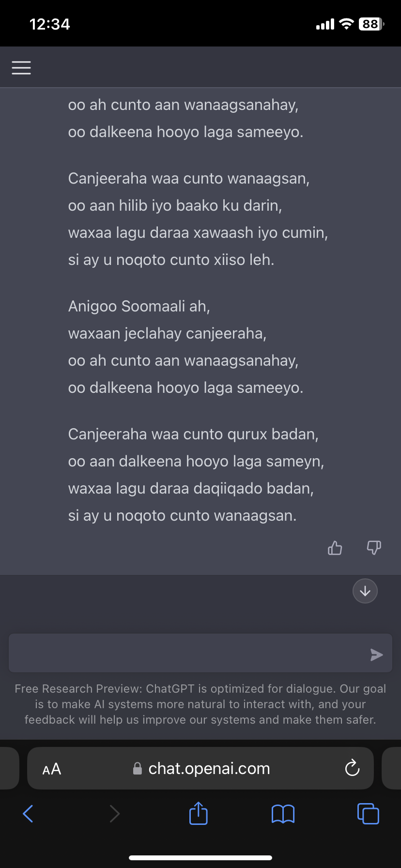Viewport: 401px width, 868px height.
Task: Click the thumbs up feedback icon
Action: pyautogui.click(x=335, y=548)
